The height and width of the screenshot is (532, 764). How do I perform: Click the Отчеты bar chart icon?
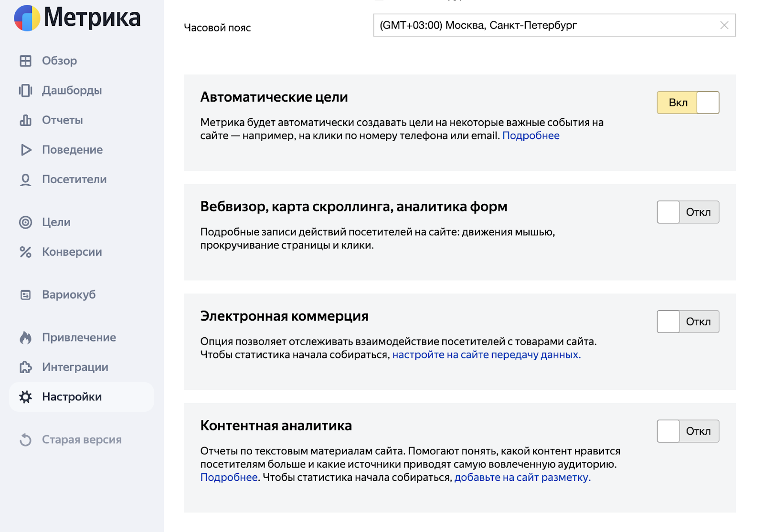tap(25, 120)
